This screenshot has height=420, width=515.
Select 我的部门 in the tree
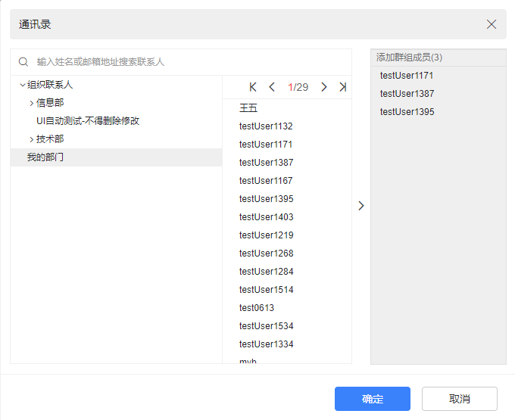point(45,157)
